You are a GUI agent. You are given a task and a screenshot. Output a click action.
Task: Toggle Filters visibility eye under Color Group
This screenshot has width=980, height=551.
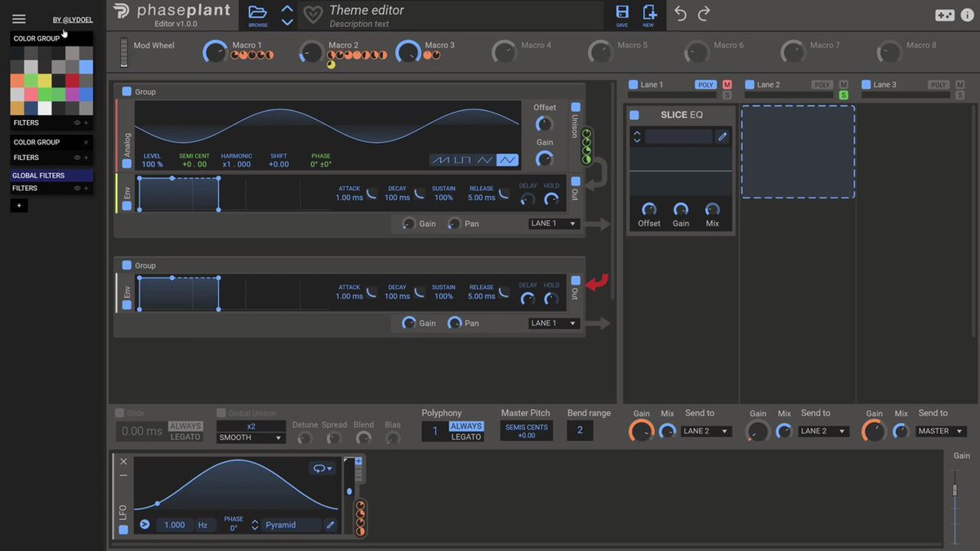pos(78,122)
